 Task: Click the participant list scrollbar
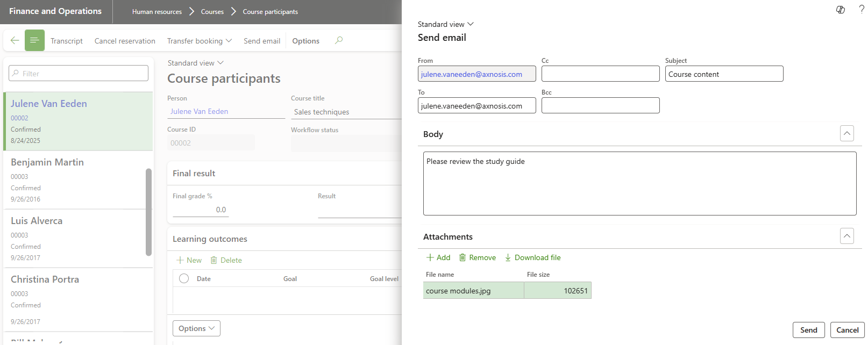148,212
